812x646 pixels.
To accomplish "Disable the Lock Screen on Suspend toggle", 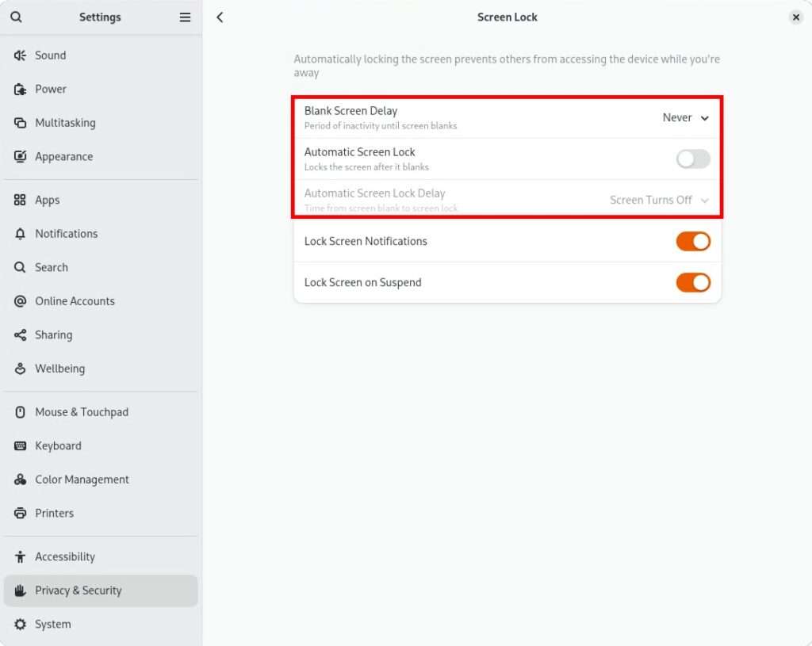I will (692, 283).
